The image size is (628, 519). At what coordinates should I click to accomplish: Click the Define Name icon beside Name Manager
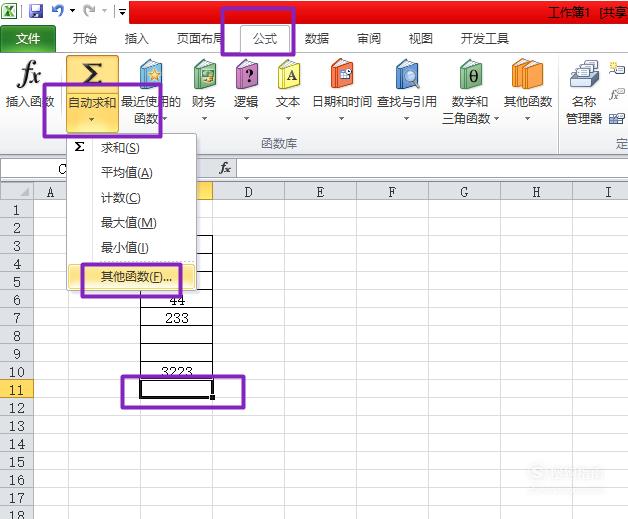pos(617,68)
